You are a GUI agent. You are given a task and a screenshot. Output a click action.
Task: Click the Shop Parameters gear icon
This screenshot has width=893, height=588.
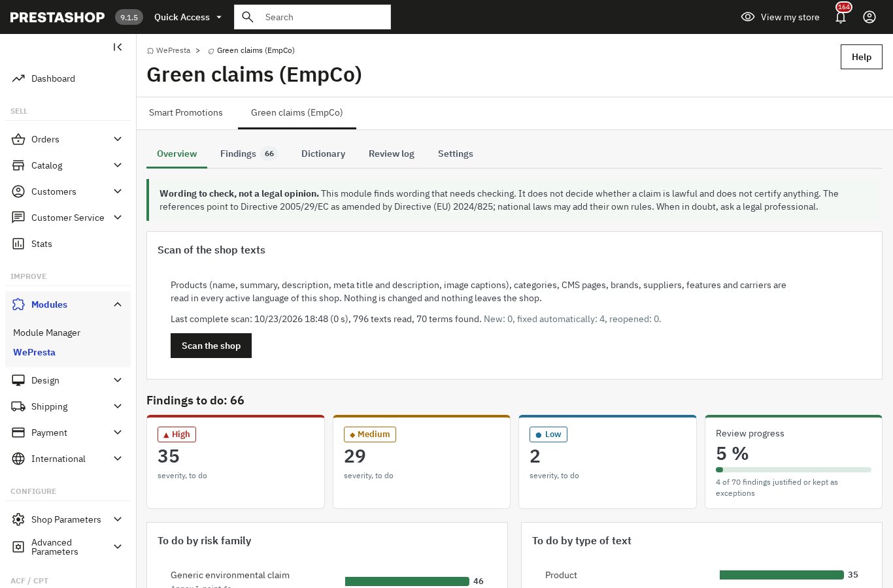pos(18,519)
